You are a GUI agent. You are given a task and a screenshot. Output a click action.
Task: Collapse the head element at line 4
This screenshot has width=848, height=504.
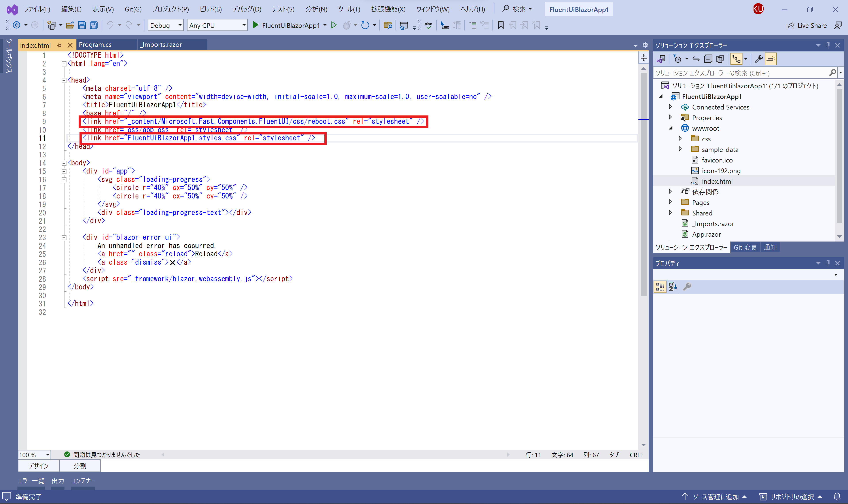click(x=64, y=80)
